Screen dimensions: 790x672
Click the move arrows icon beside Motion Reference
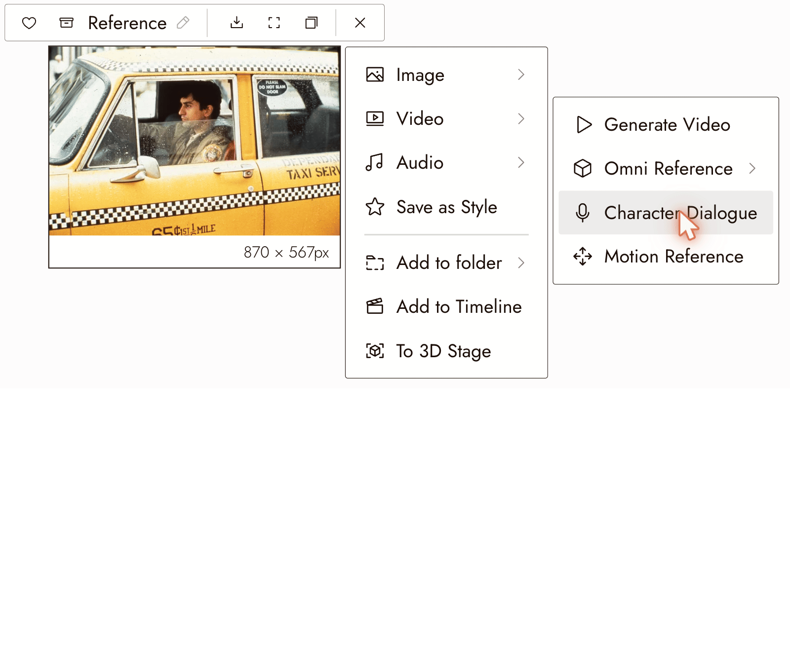[x=583, y=256]
